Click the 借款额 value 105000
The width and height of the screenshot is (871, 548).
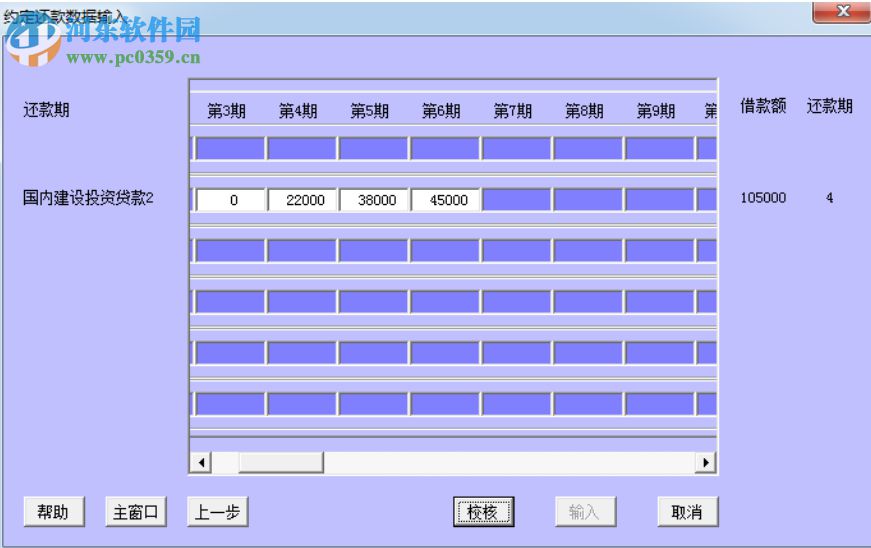tap(763, 198)
